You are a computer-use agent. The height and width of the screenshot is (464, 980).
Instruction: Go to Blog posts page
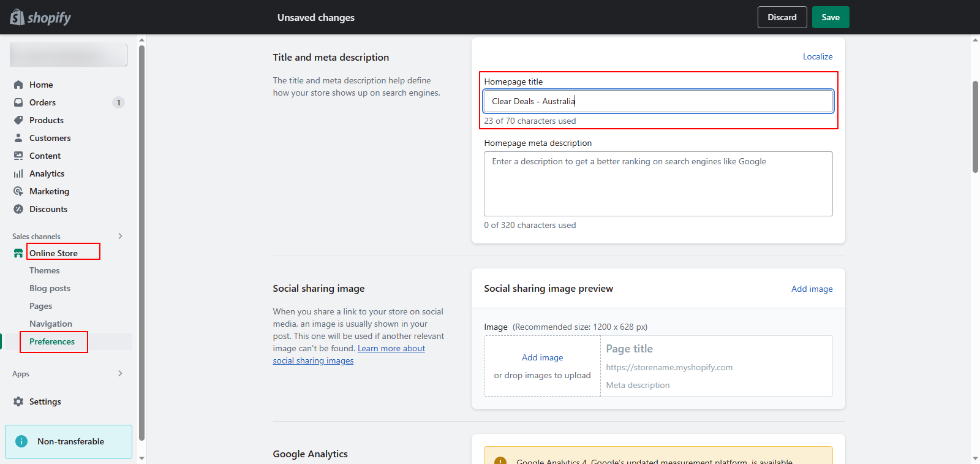[50, 288]
